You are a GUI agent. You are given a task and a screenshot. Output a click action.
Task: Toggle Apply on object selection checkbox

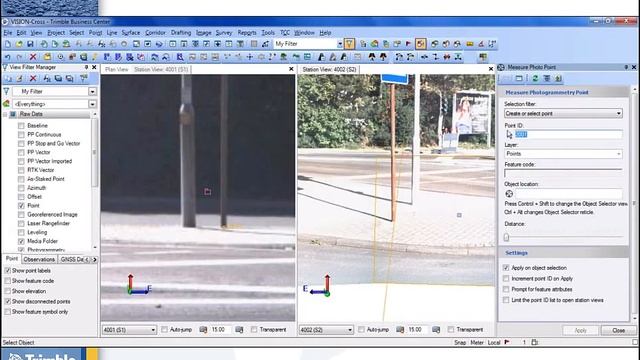point(506,268)
